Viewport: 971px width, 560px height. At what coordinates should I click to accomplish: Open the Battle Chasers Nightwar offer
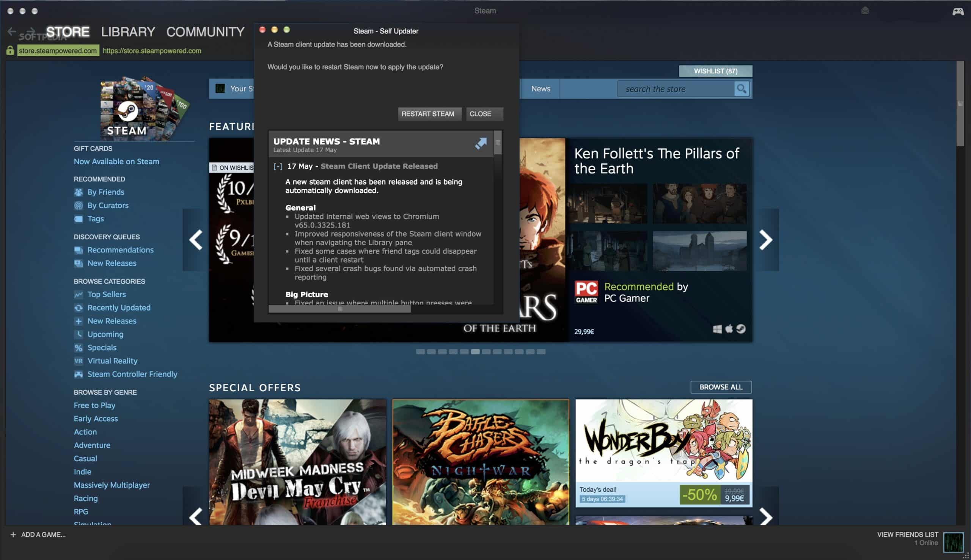point(481,462)
